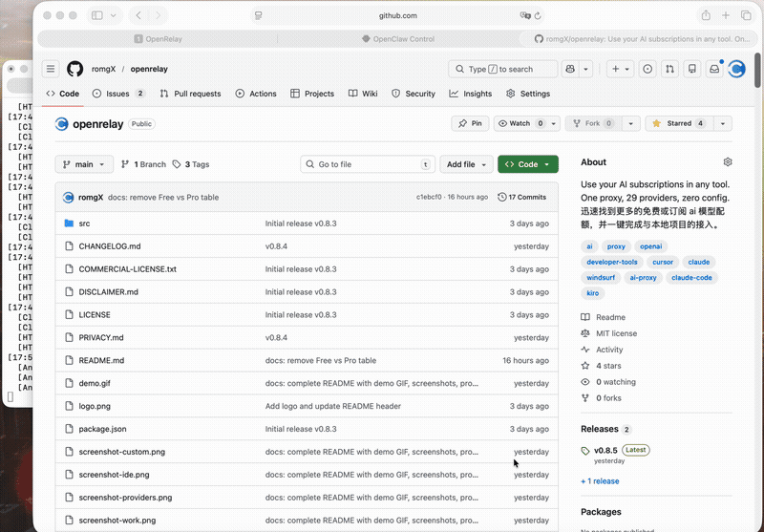
Task: Open the Copilot chat icon
Action: click(570, 69)
